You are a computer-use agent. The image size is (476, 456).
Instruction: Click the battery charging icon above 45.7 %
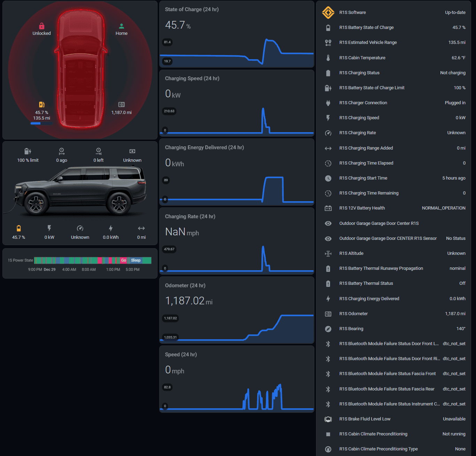41,105
